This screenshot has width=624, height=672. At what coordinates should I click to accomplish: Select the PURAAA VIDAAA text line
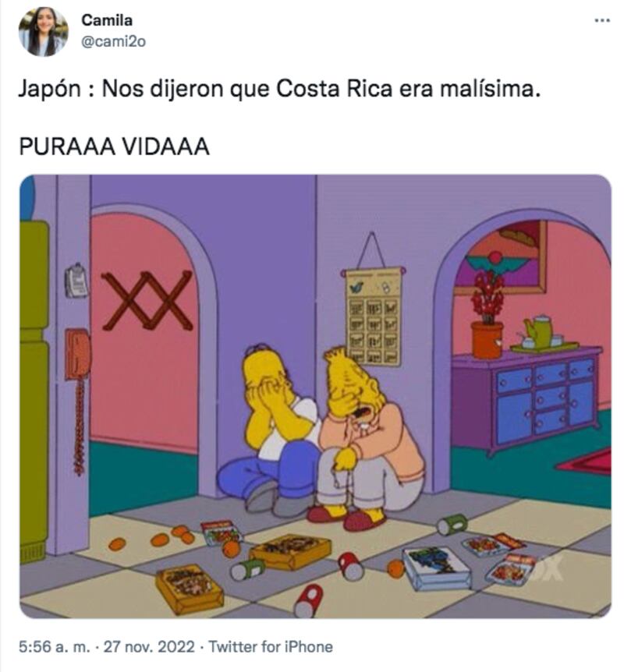[x=114, y=147]
